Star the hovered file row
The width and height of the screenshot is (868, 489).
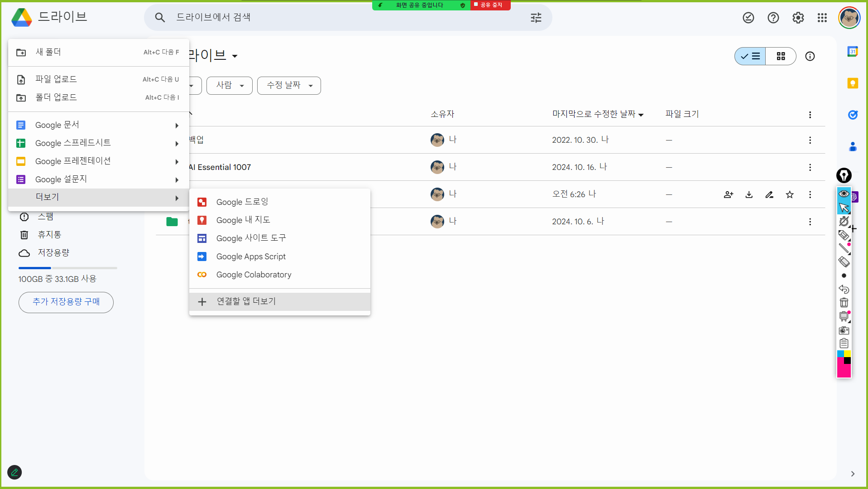click(790, 194)
